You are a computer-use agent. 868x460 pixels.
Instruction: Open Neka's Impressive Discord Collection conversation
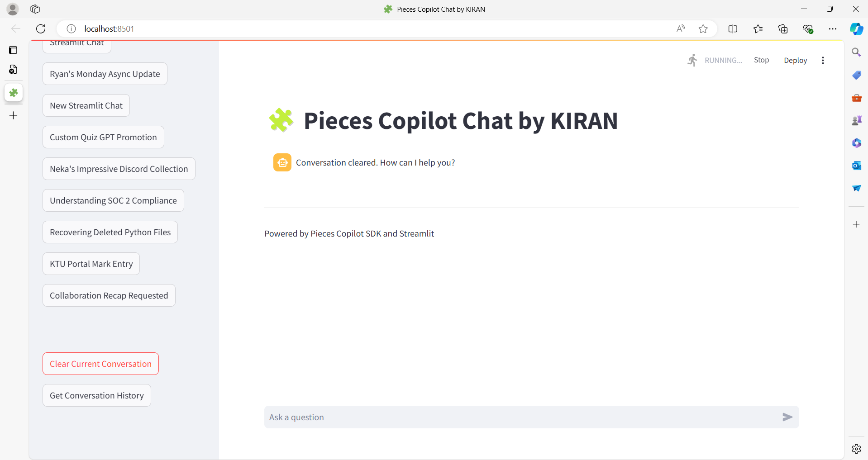click(119, 169)
